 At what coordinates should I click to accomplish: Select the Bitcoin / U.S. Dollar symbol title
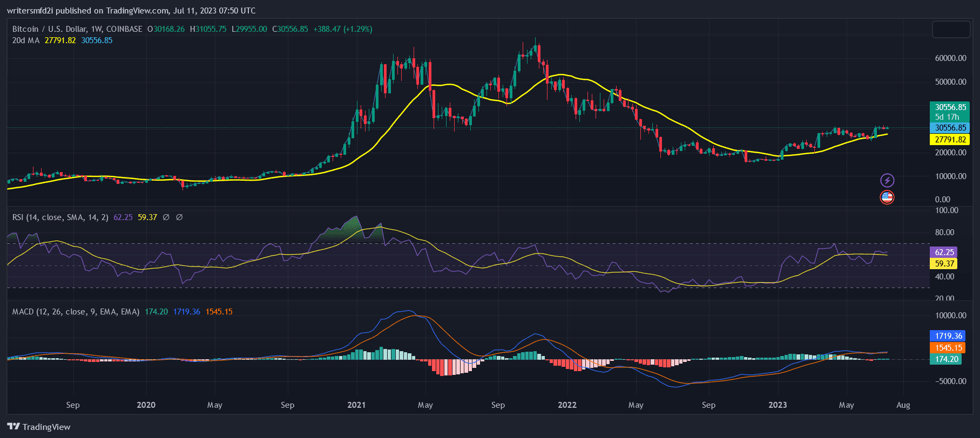pos(77,29)
